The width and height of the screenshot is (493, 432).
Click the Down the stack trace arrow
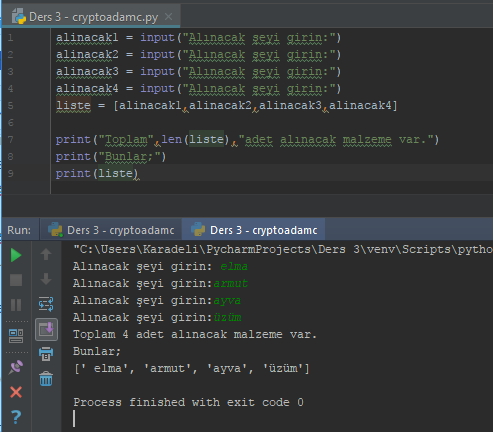46,279
